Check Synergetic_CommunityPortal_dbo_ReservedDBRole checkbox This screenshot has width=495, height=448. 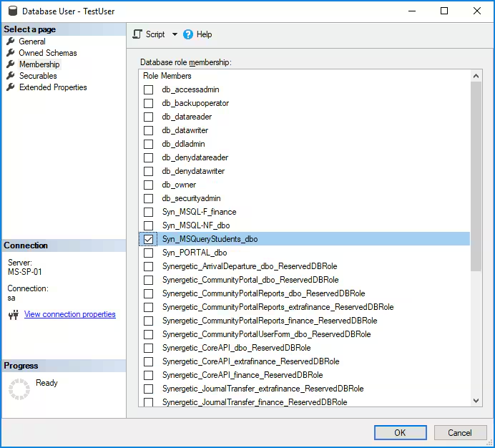(148, 280)
